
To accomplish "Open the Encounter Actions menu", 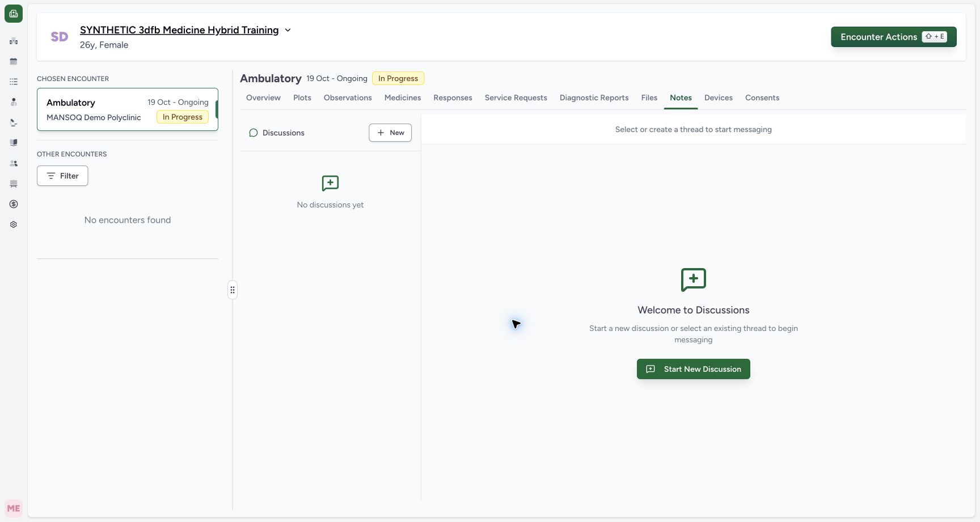I will click(894, 37).
